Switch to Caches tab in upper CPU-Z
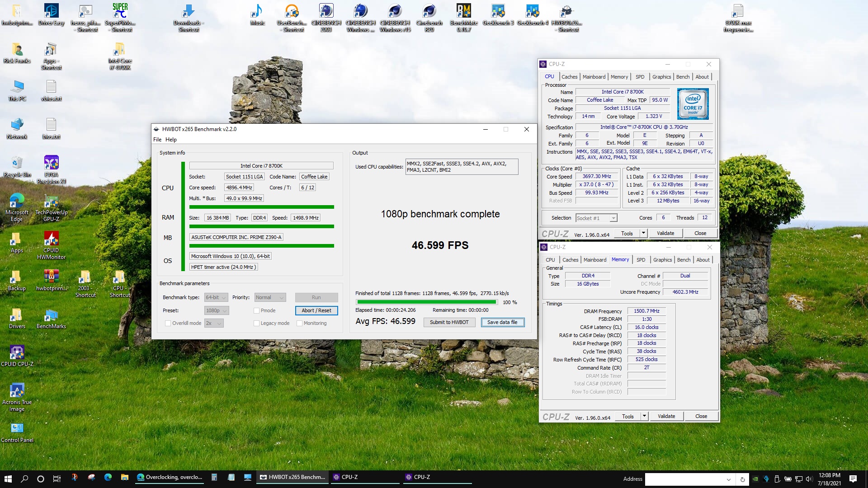Viewport: 868px width, 488px height. [x=569, y=77]
